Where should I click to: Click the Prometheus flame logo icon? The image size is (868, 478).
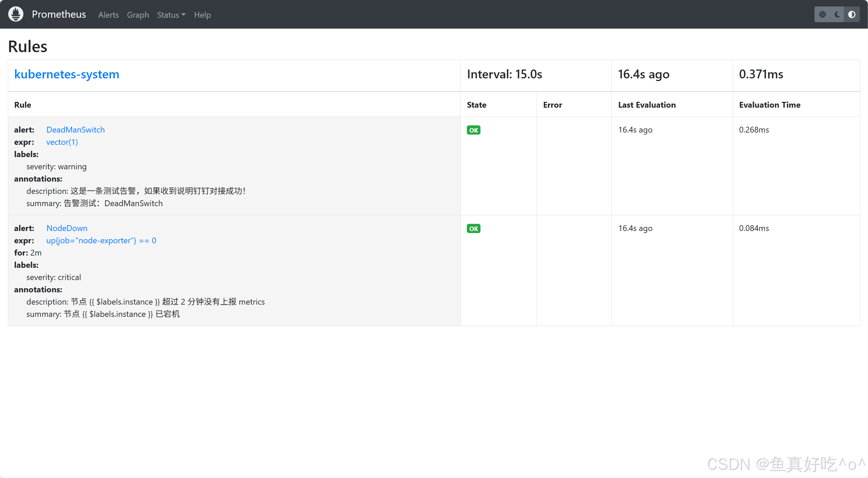pos(16,14)
